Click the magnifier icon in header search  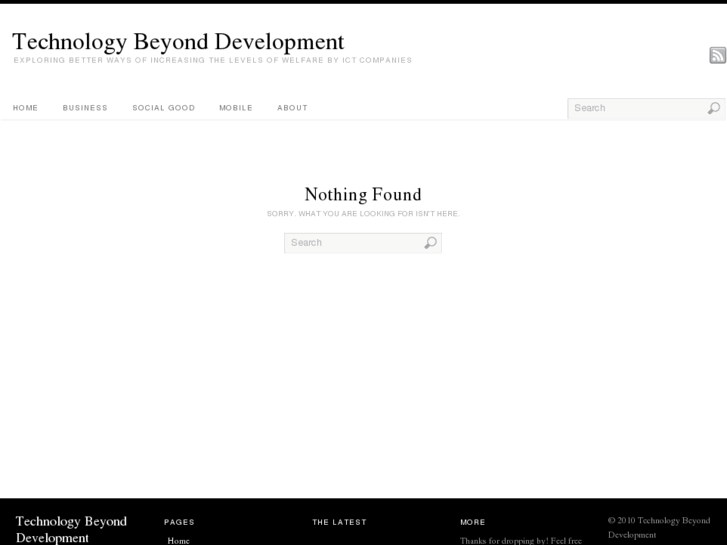714,108
